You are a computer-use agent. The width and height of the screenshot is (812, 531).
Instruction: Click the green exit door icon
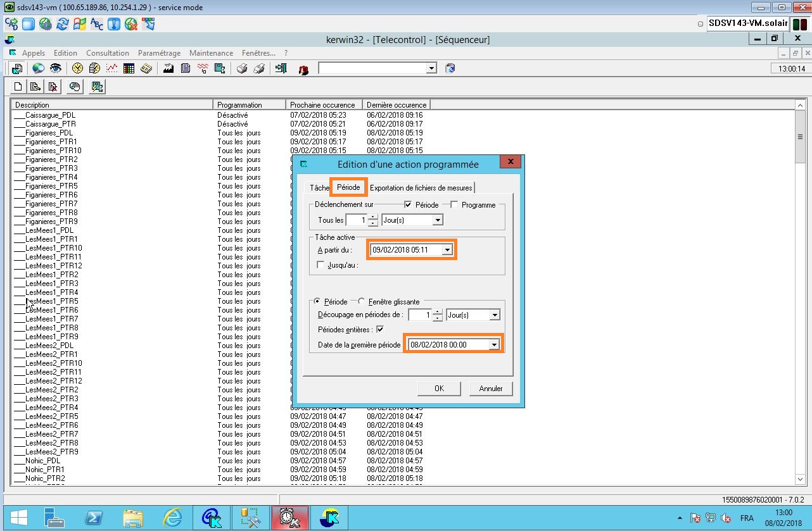click(x=281, y=68)
